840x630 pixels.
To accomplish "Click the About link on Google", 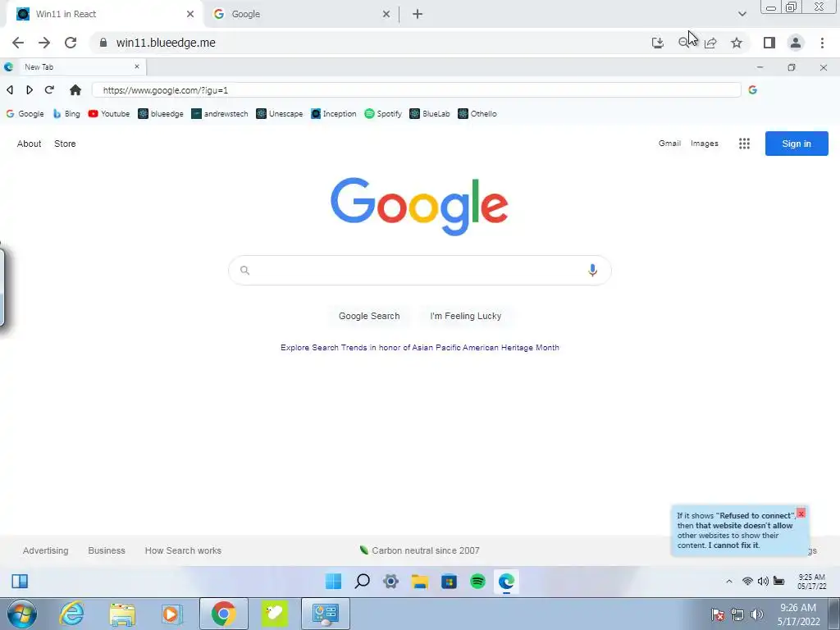I will click(29, 144).
